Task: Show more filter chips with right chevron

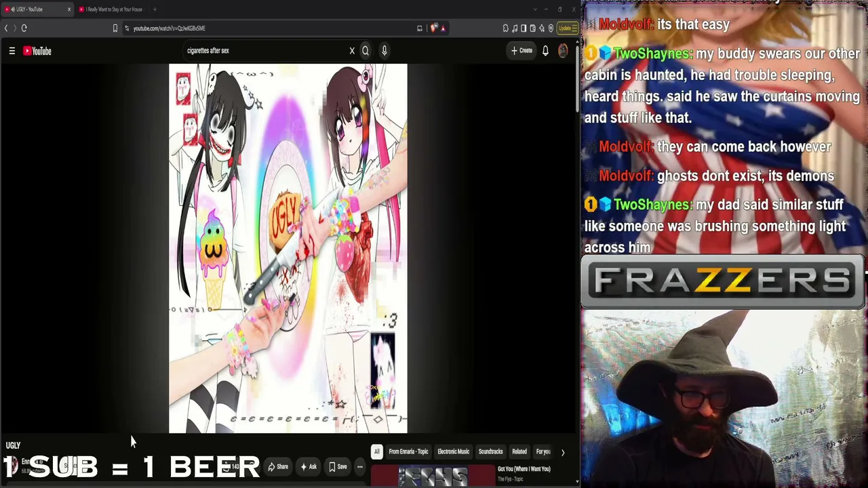Action: [563, 452]
